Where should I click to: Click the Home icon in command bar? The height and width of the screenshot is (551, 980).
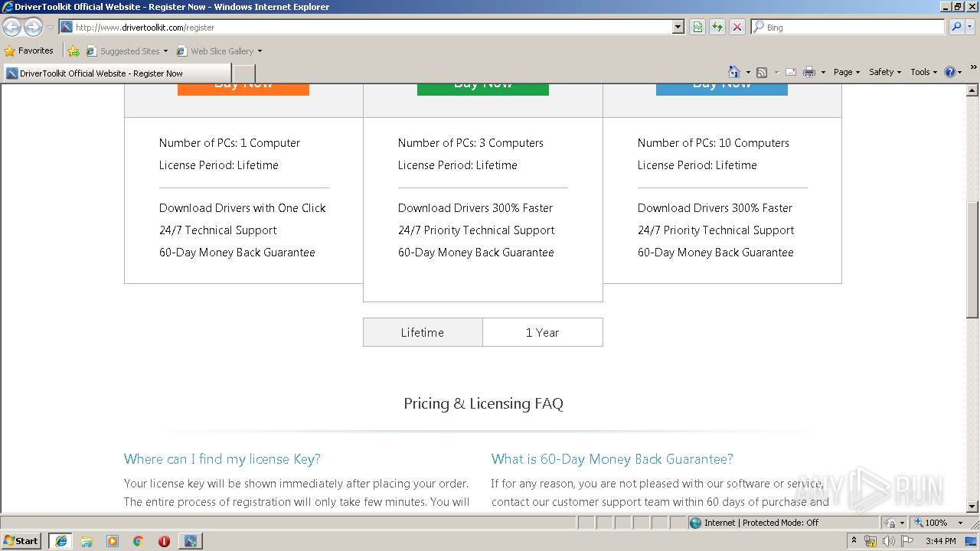click(x=733, y=72)
